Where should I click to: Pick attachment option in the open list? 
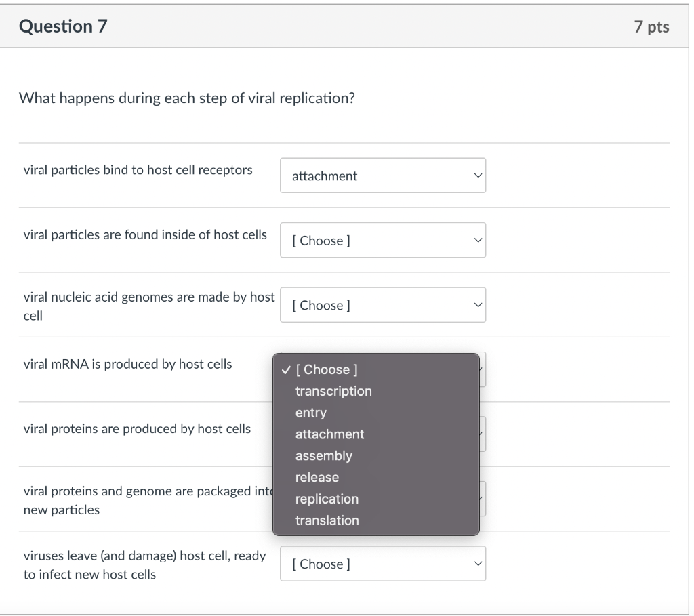tap(329, 434)
